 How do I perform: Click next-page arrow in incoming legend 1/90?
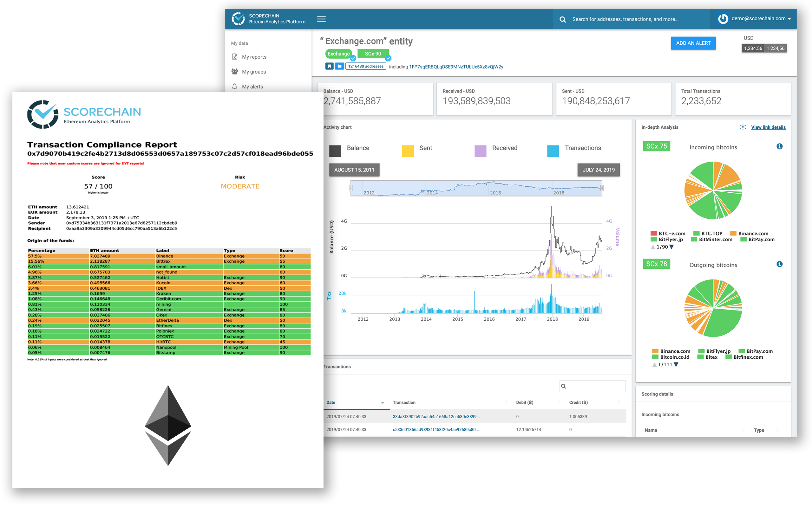pos(672,247)
